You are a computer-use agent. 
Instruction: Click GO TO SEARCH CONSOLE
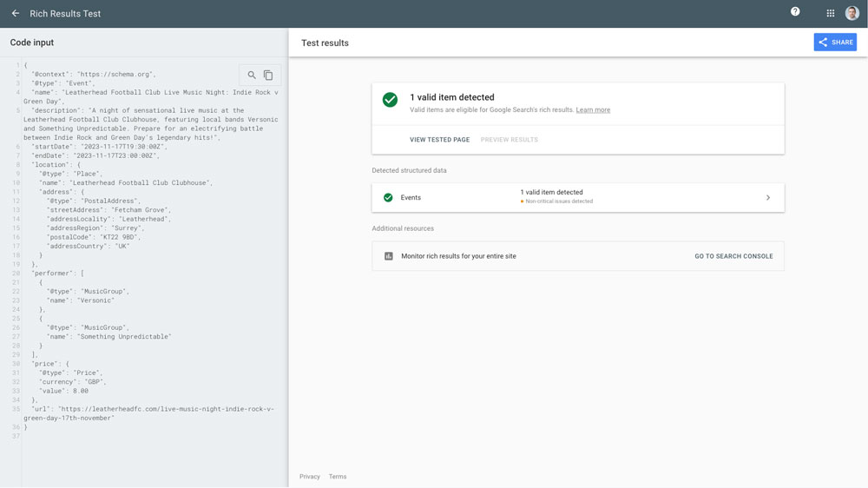tap(733, 256)
